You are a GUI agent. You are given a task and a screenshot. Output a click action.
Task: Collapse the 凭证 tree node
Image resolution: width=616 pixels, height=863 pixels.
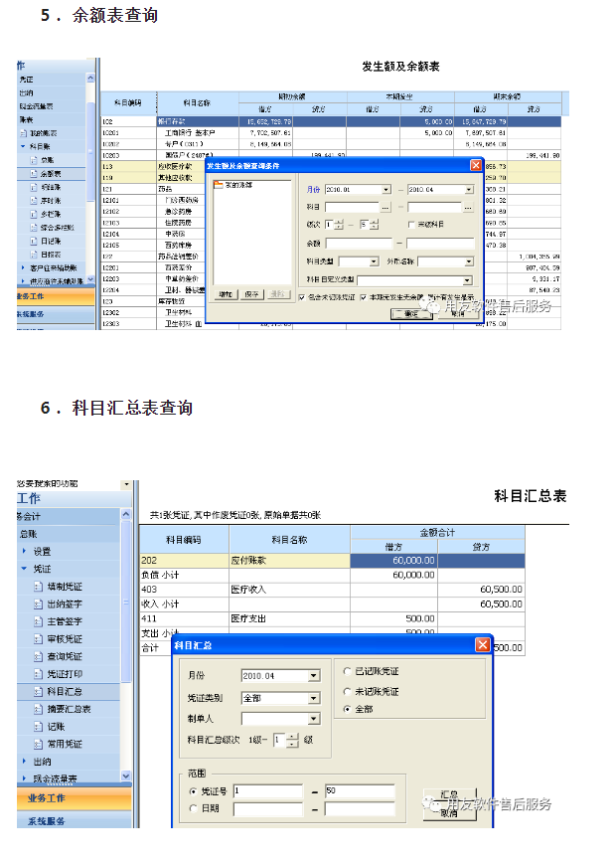click(24, 569)
